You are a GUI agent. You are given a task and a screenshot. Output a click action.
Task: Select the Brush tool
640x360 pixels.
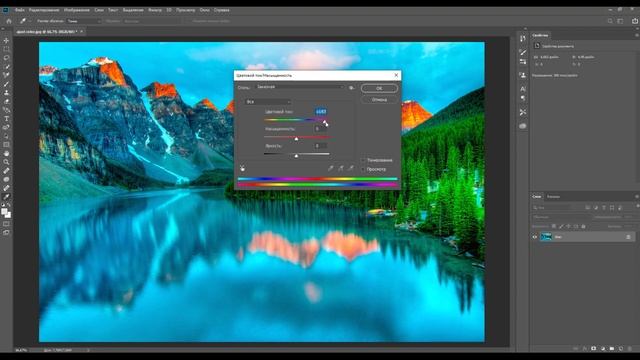6,84
